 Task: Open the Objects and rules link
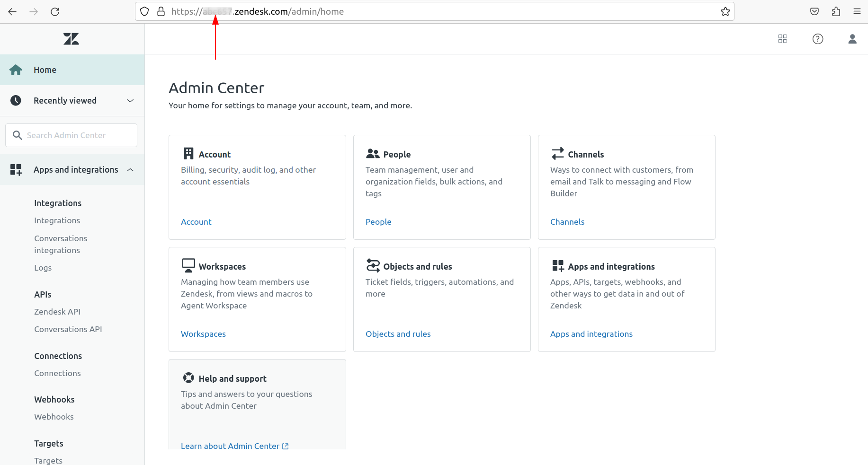tap(398, 334)
